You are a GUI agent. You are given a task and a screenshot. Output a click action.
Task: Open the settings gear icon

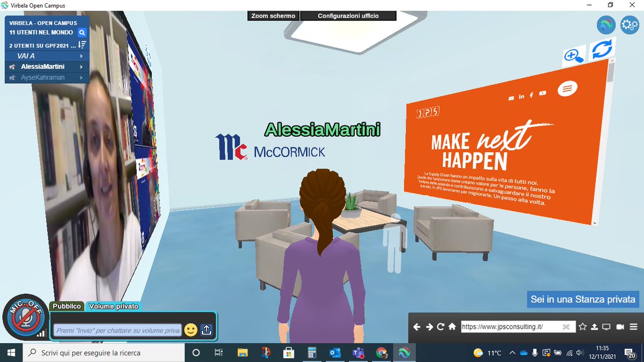coord(629,25)
